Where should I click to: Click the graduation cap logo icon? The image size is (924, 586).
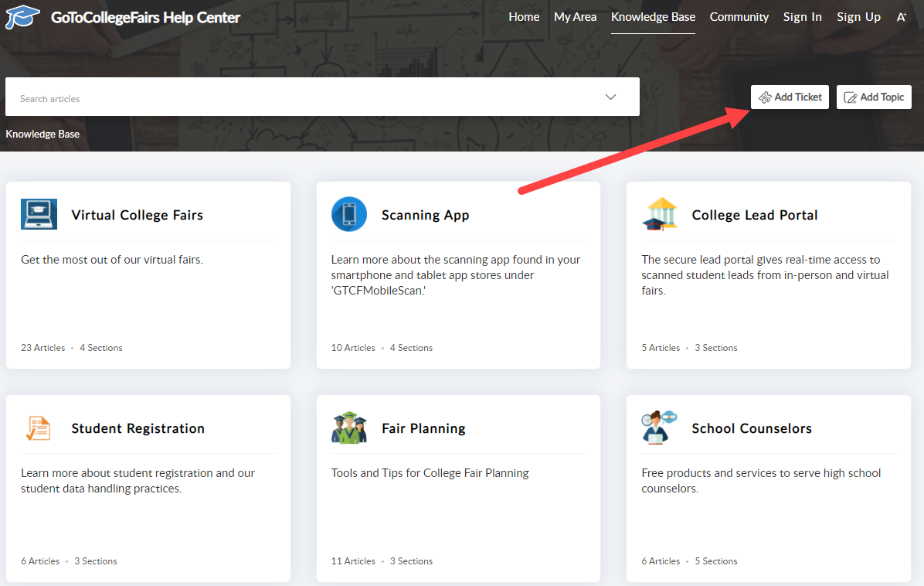pos(22,17)
